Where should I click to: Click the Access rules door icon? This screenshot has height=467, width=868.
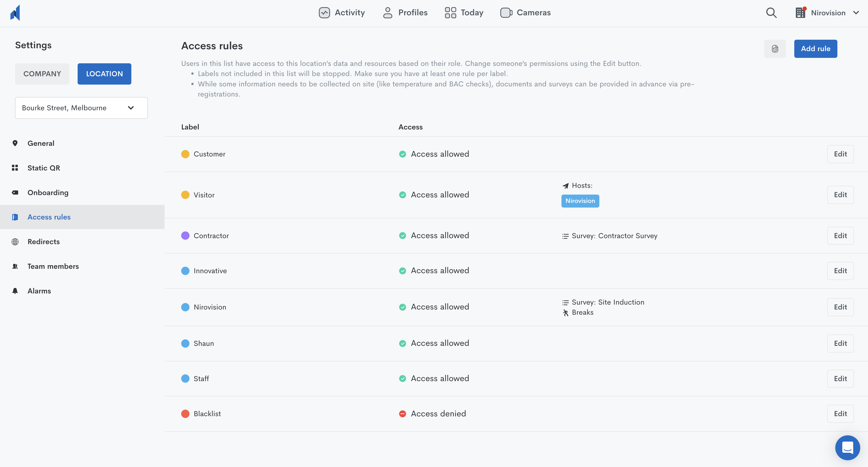(15, 217)
